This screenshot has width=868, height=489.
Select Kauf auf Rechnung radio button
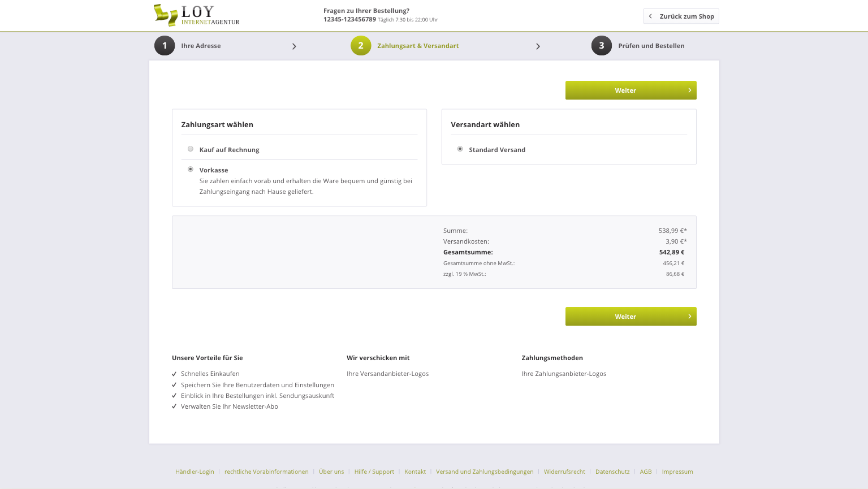coord(191,149)
